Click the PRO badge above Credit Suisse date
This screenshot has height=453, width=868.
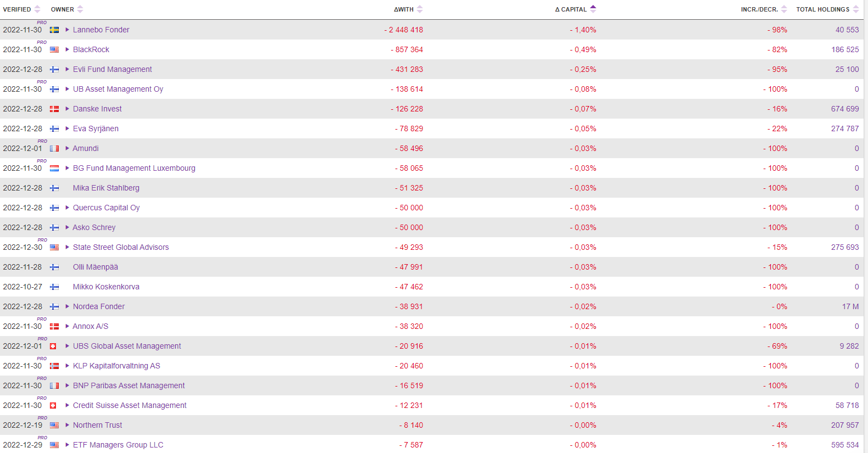[42, 398]
